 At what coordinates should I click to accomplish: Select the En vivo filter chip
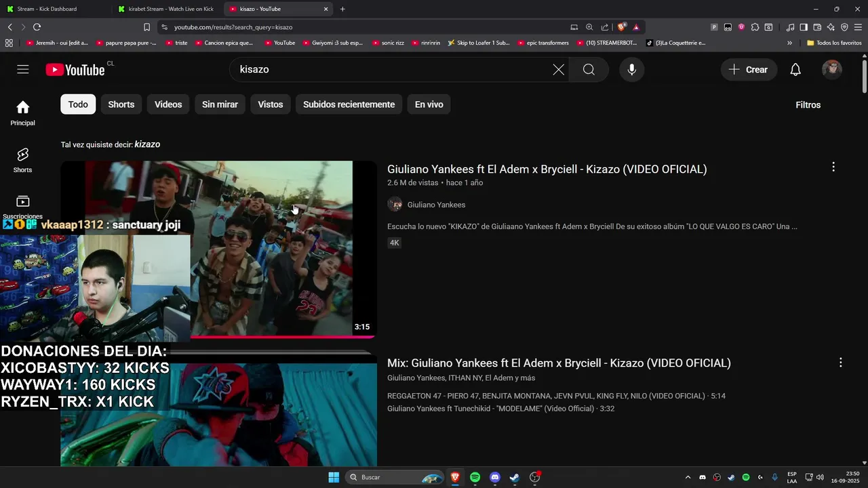(x=429, y=104)
